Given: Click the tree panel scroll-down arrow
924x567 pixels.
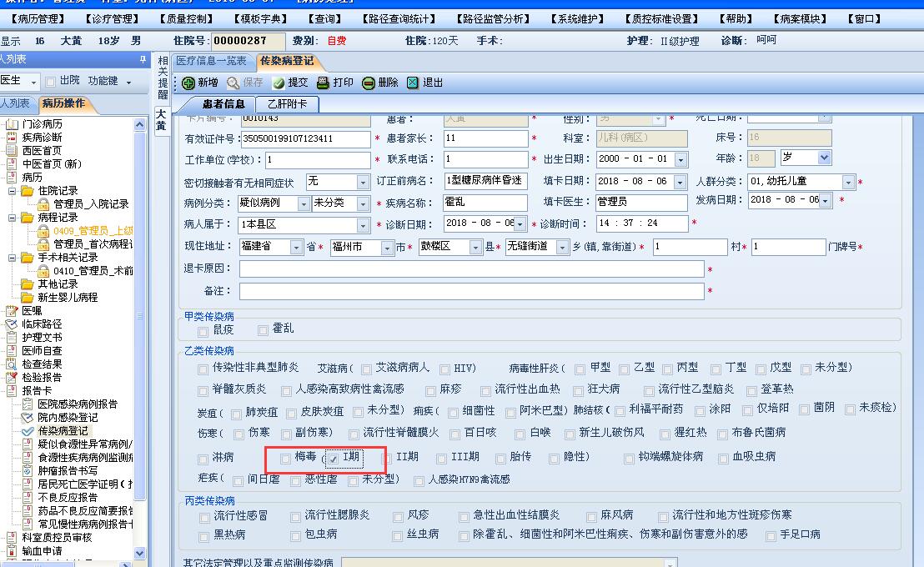Looking at the screenshot, I should coord(139,553).
